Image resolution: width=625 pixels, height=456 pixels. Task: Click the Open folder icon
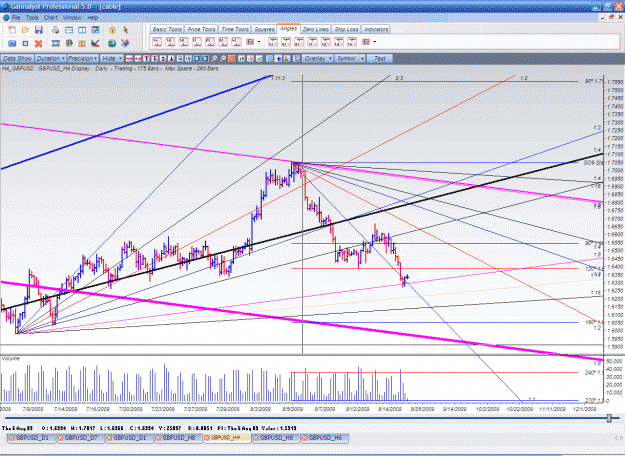pyautogui.click(x=25, y=30)
